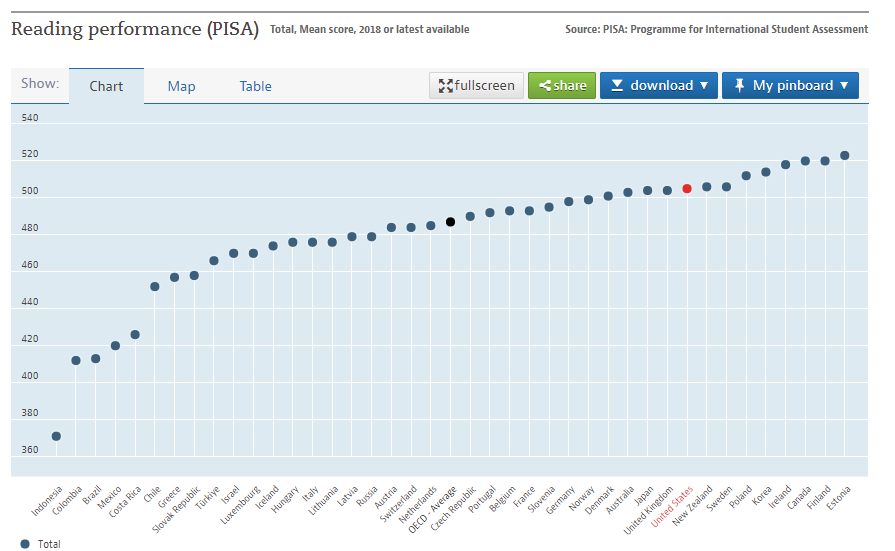Click the Total legend label
The width and height of the screenshot is (895, 551).
tap(49, 544)
